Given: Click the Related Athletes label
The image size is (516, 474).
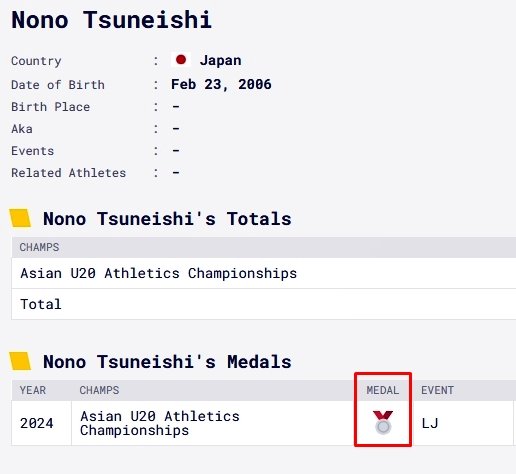Looking at the screenshot, I should pos(69,173).
